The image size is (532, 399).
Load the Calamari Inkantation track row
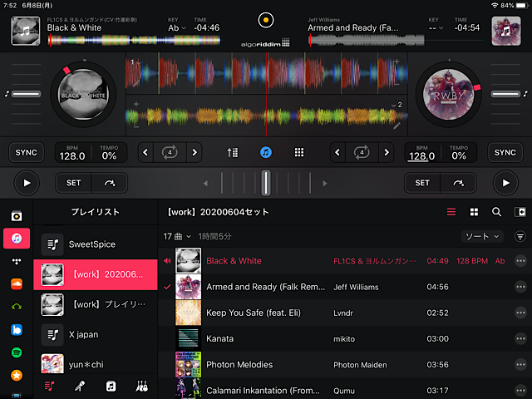pyautogui.click(x=344, y=390)
